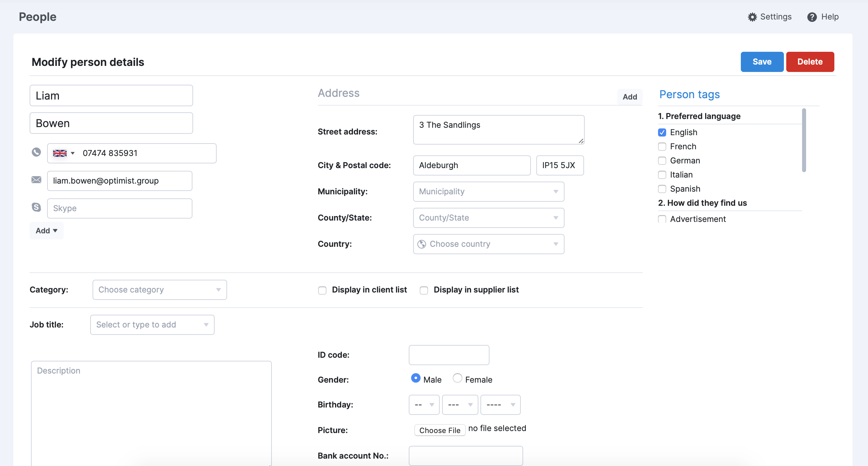
Task: Click the last name field Bowen
Action: [x=111, y=123]
